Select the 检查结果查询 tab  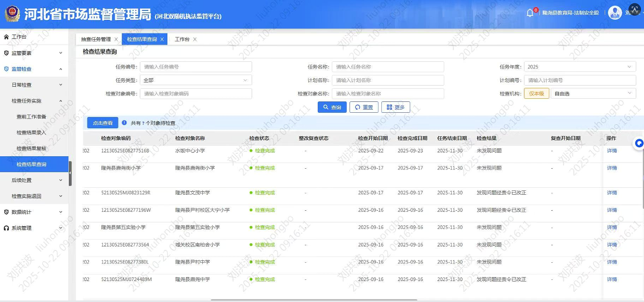(x=142, y=39)
